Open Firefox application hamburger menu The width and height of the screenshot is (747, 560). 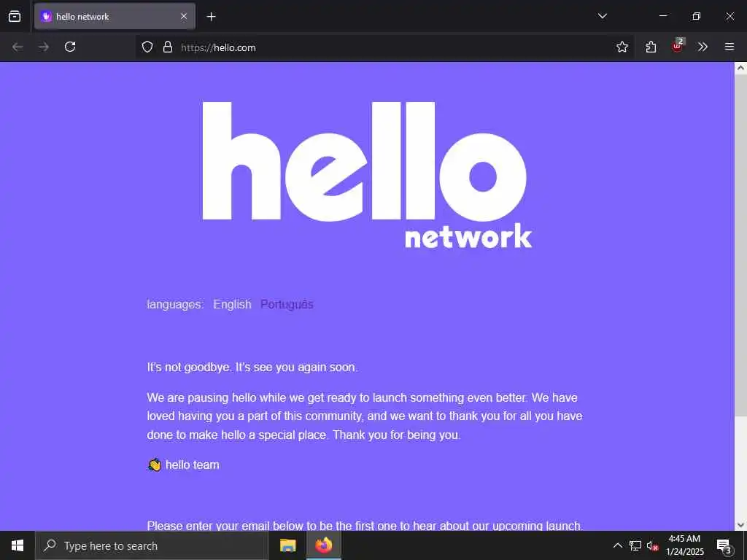point(729,47)
